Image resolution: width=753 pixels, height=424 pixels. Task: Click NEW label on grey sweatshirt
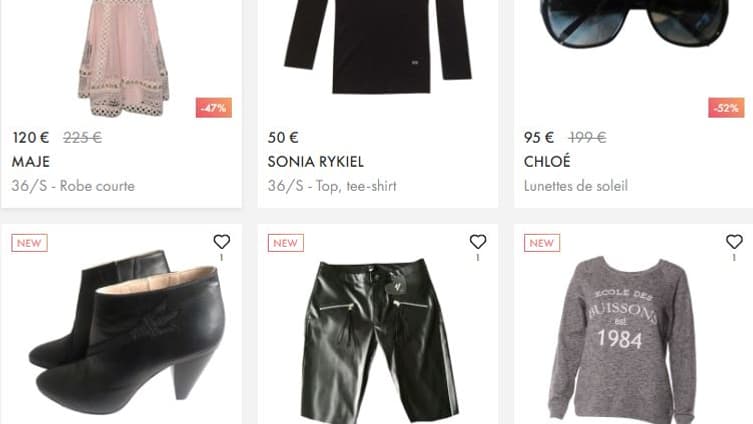click(542, 243)
